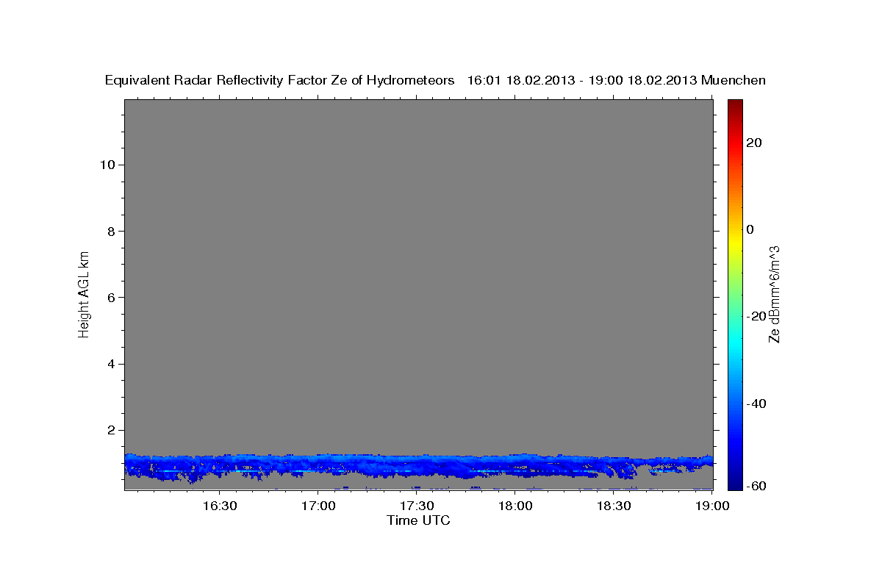
Task: Click the colorbar value '0'
Action: [x=750, y=229]
